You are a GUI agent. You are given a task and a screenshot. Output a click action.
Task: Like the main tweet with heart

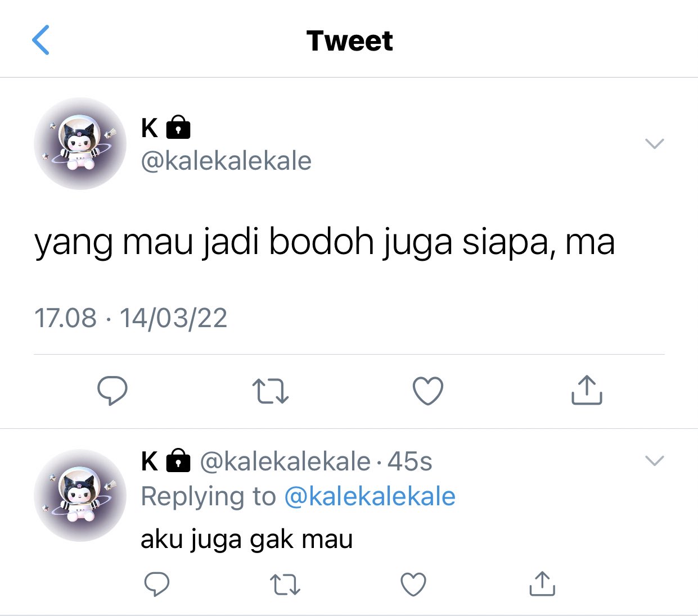pyautogui.click(x=428, y=391)
